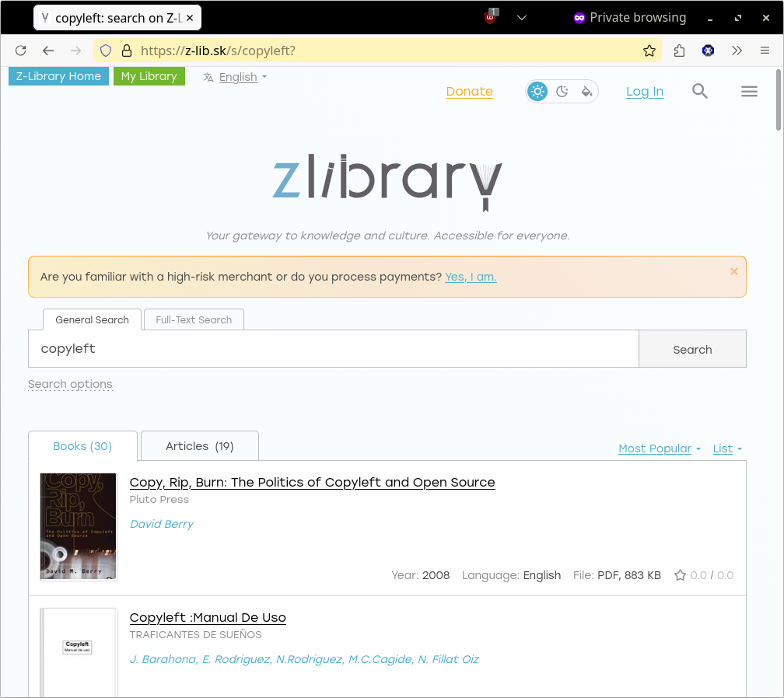This screenshot has width=784, height=698.
Task: Click the uBlock Origin shield icon
Action: point(491,17)
